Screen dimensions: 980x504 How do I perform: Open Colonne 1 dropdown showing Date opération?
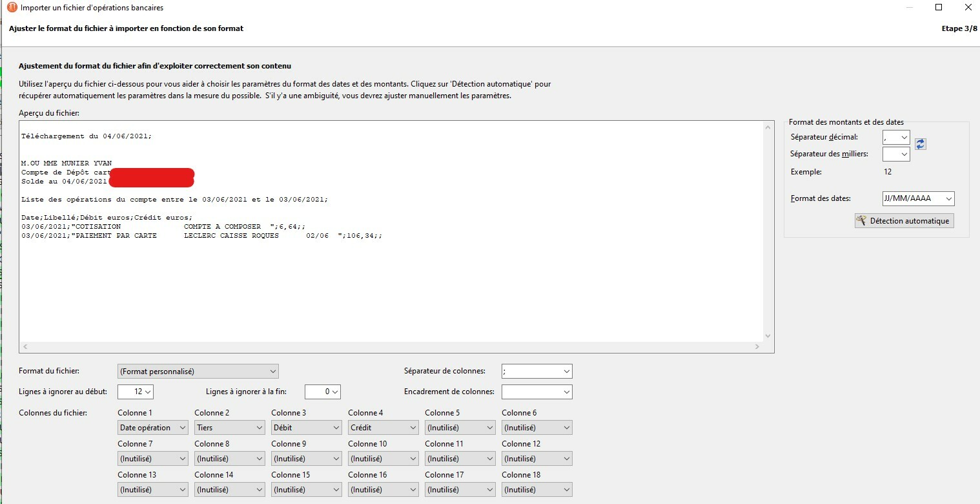[x=153, y=428]
